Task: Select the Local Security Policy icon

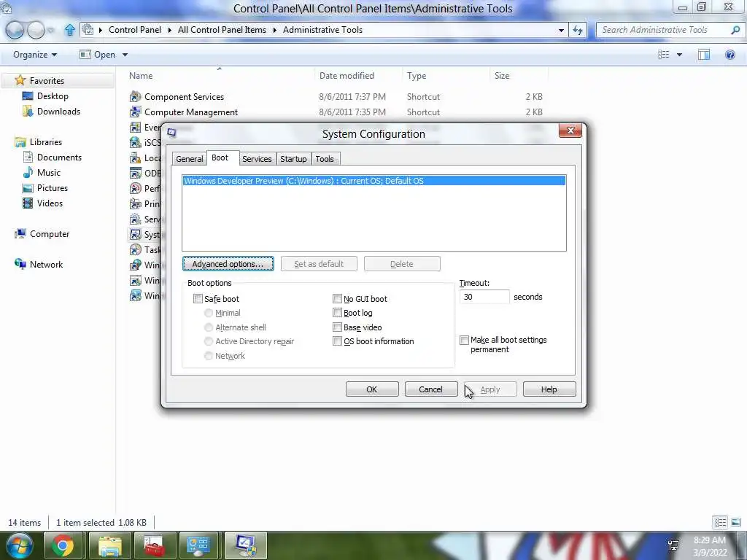Action: tap(135, 157)
